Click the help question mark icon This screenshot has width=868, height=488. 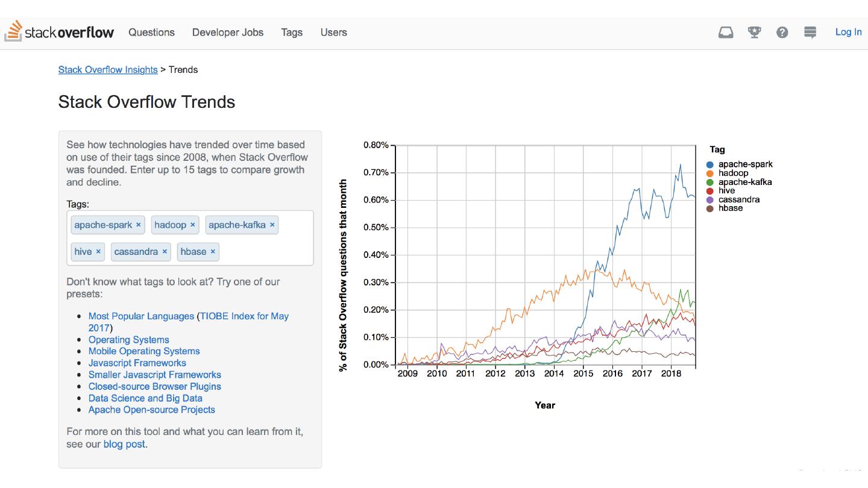782,33
